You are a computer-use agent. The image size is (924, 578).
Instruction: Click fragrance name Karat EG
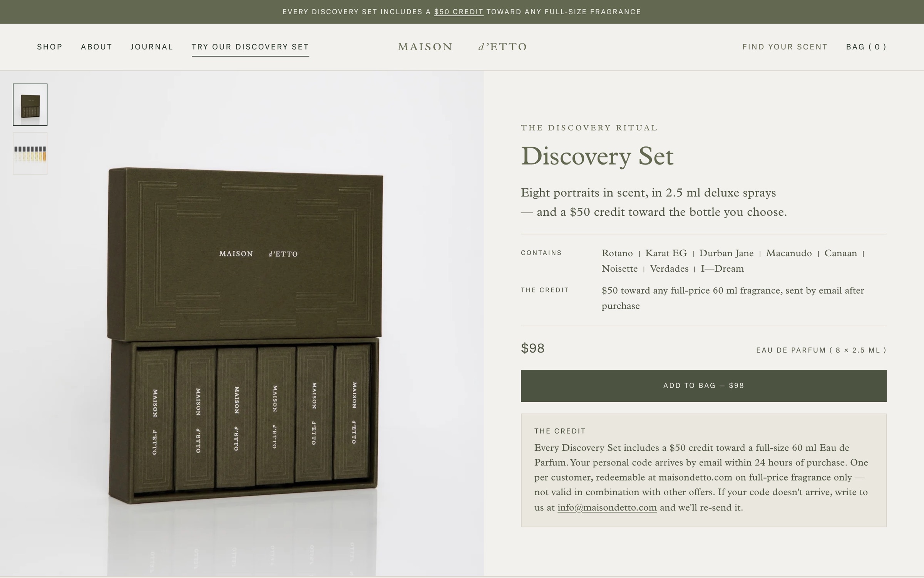666,253
